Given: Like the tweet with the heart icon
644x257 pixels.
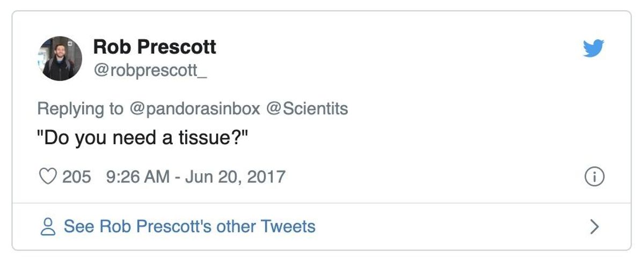Looking at the screenshot, I should coord(48,176).
